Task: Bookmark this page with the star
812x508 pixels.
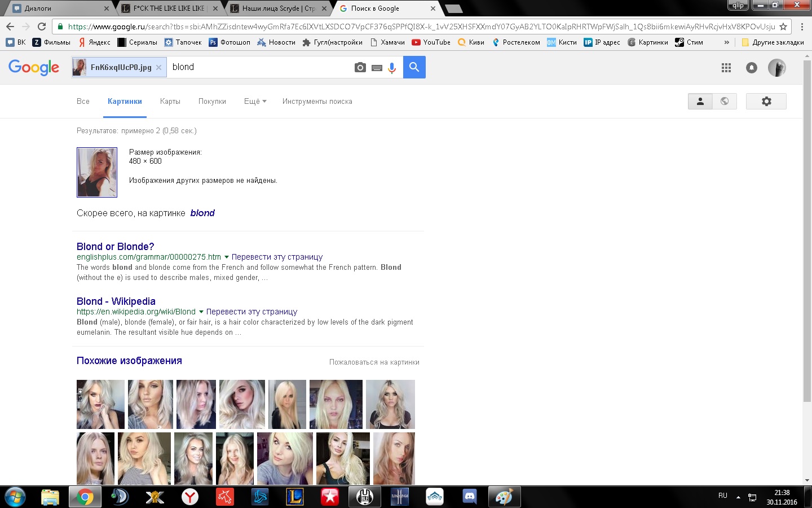Action: [783, 27]
